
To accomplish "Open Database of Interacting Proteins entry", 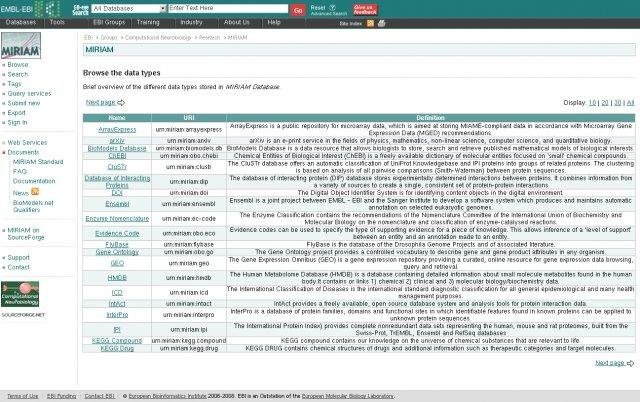I will [117, 182].
